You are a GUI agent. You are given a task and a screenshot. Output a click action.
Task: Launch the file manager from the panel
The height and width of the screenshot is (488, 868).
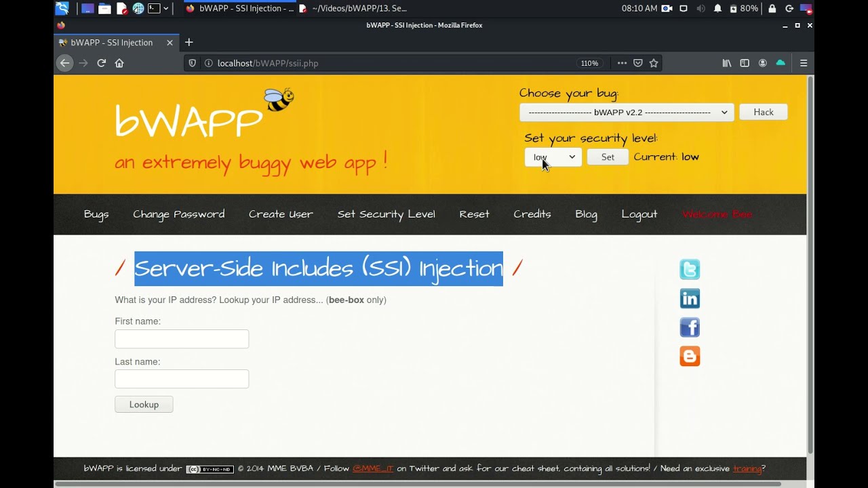pos(104,8)
